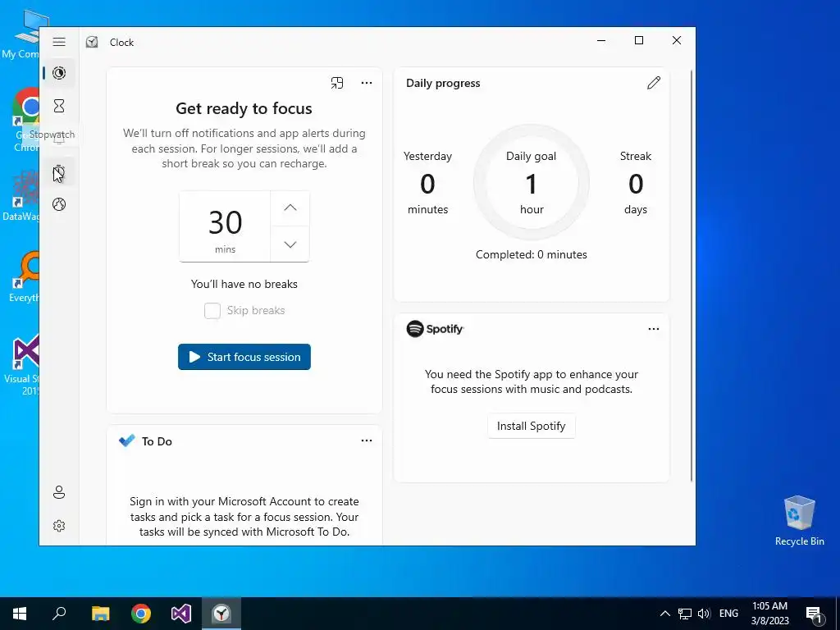Open taskbar Search magnifier
This screenshot has height=630, width=840.
pyautogui.click(x=59, y=614)
